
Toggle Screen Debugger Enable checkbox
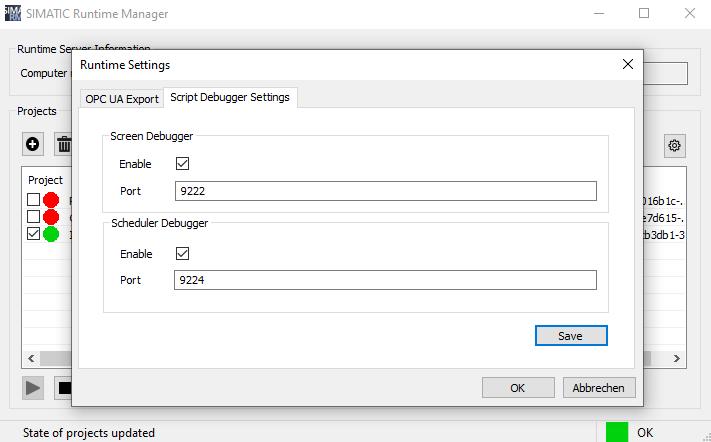182,164
